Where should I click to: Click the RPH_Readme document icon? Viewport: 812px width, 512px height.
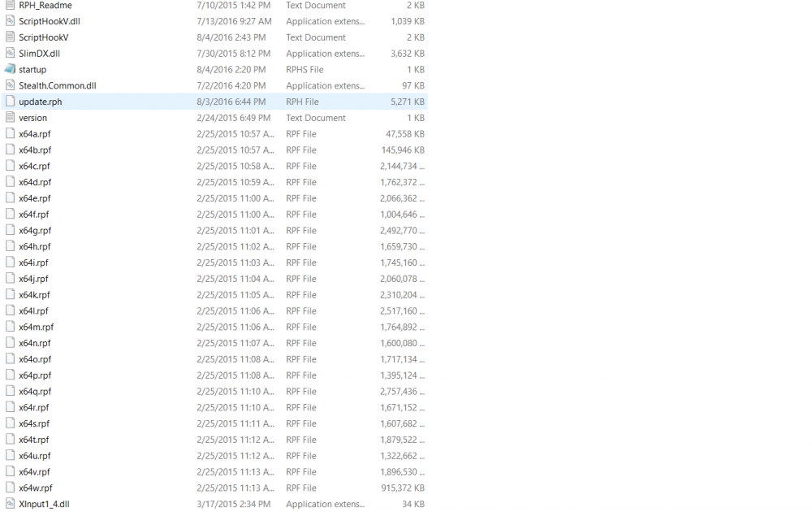[10, 5]
